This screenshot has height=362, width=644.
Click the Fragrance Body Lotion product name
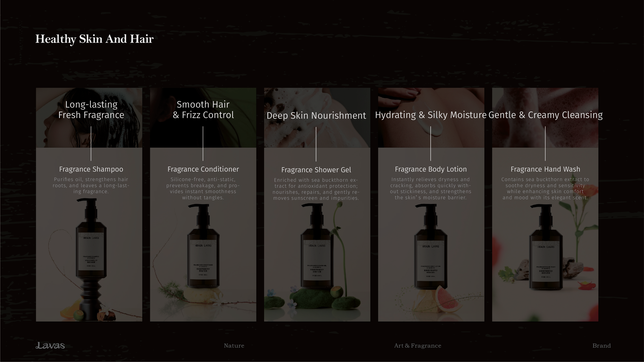431,169
